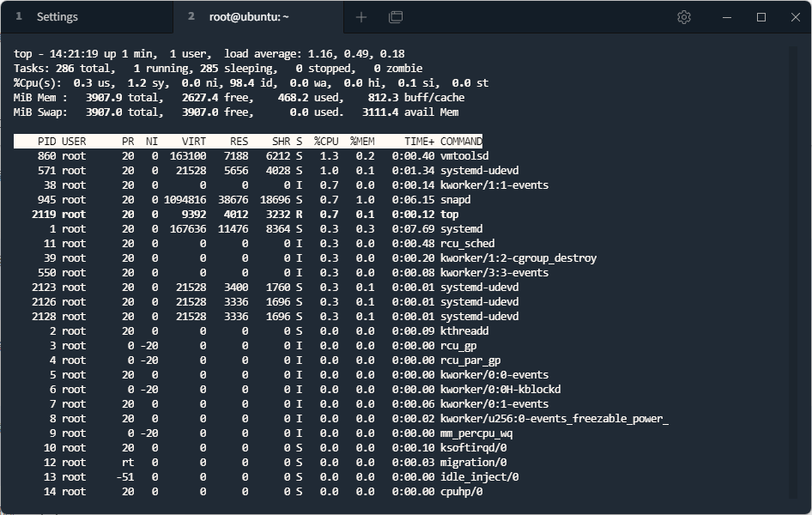812x515 pixels.
Task: Click the %CPU column header
Action: [326, 142]
